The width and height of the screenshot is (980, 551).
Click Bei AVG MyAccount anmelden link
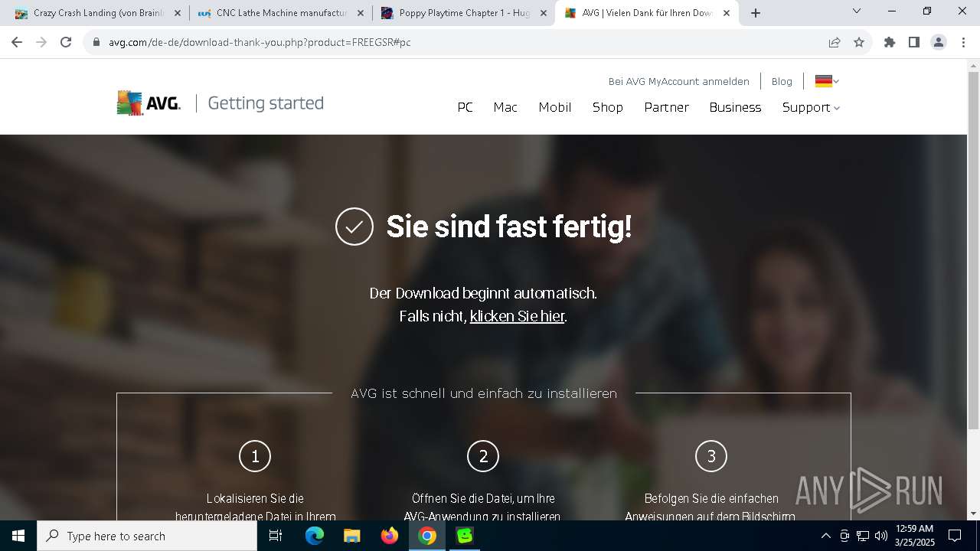tap(679, 81)
